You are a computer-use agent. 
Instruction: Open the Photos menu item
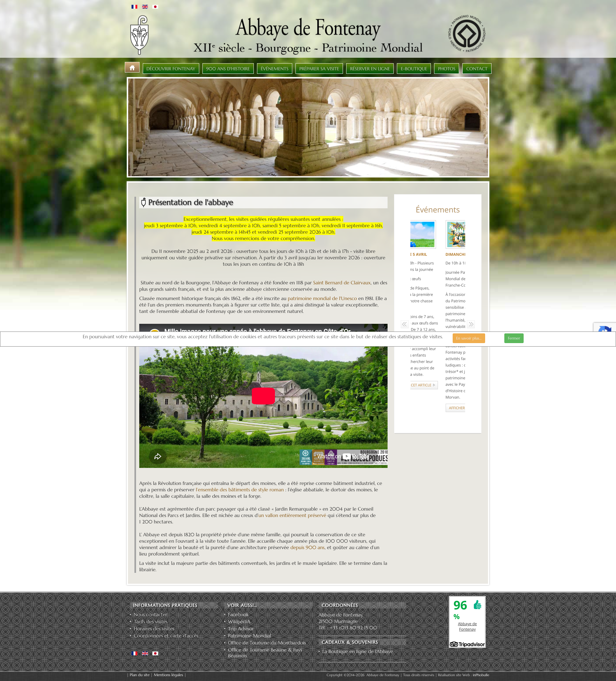[447, 69]
